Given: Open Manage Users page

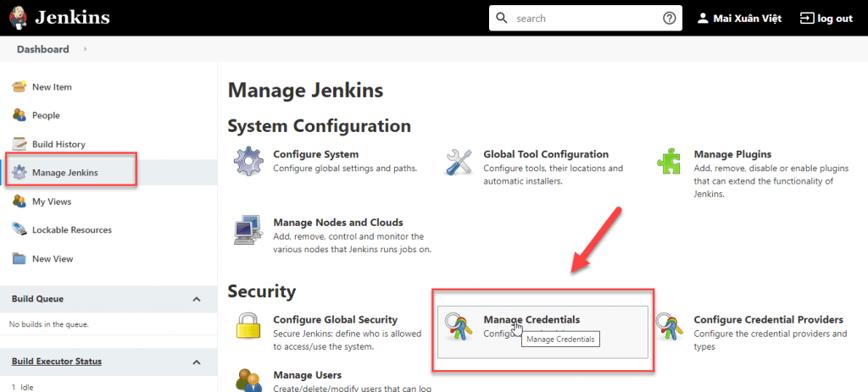Looking at the screenshot, I should click(x=307, y=375).
